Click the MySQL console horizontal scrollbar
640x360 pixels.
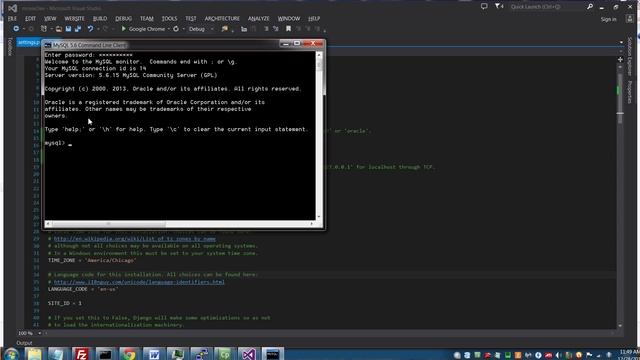[x=180, y=224]
